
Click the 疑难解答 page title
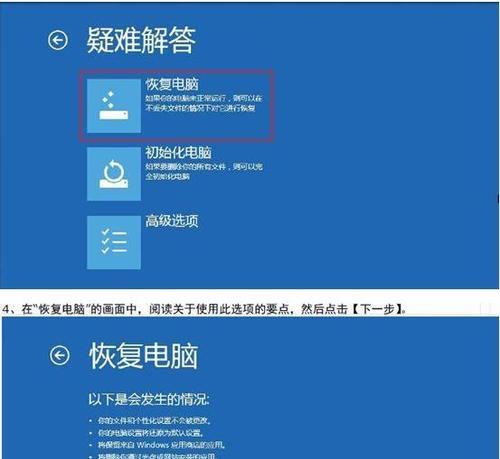tap(141, 40)
